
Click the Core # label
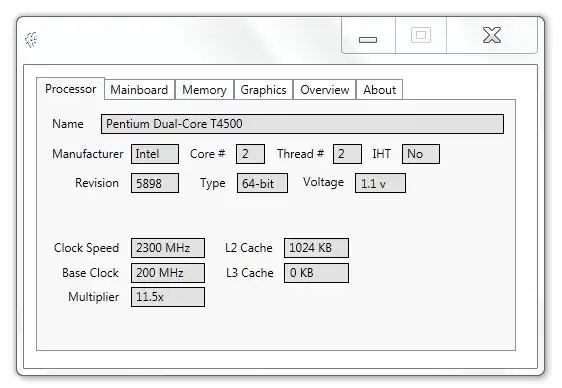tap(208, 154)
